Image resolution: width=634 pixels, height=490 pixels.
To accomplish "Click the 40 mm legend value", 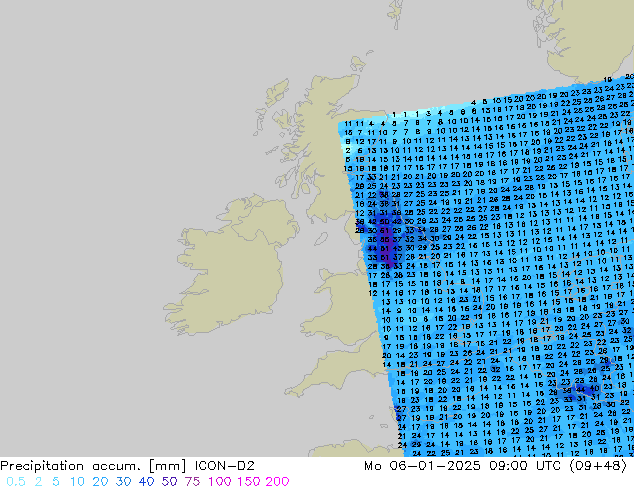I will point(146,482).
